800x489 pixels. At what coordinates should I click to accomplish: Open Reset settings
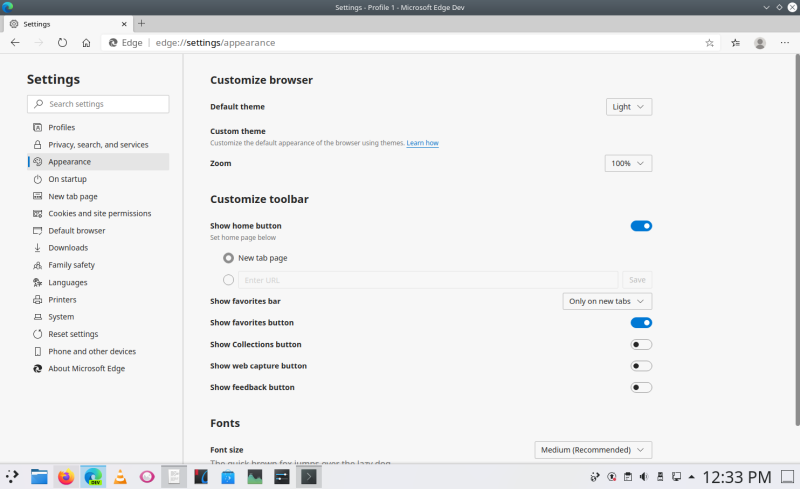tap(98, 334)
